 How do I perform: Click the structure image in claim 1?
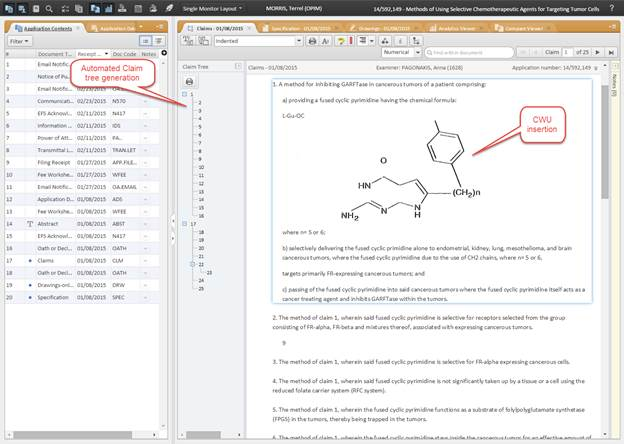pyautogui.click(x=411, y=171)
